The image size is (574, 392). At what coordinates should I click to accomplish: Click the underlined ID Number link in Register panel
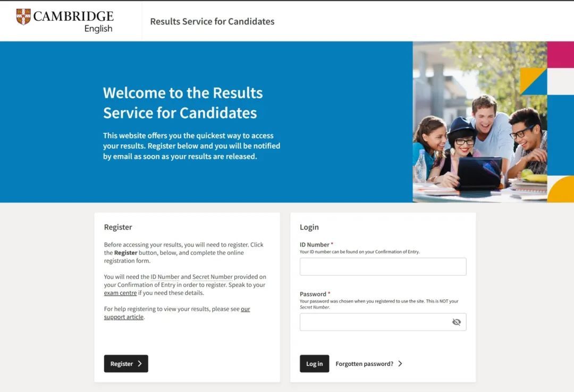pos(165,277)
